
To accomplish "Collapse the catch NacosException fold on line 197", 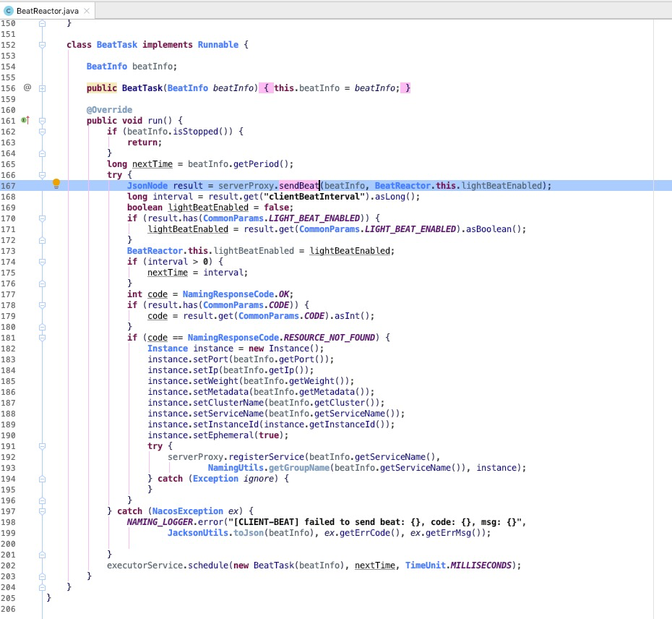I will (x=42, y=511).
